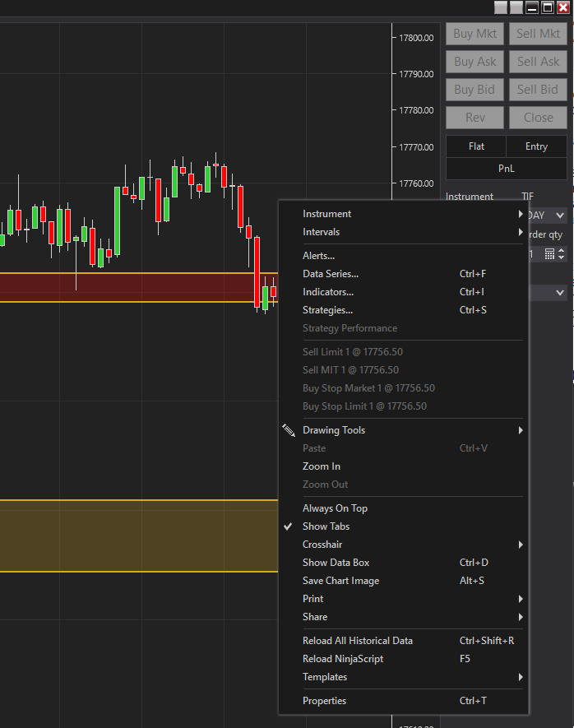Click the Sell Ask button

[x=538, y=62]
